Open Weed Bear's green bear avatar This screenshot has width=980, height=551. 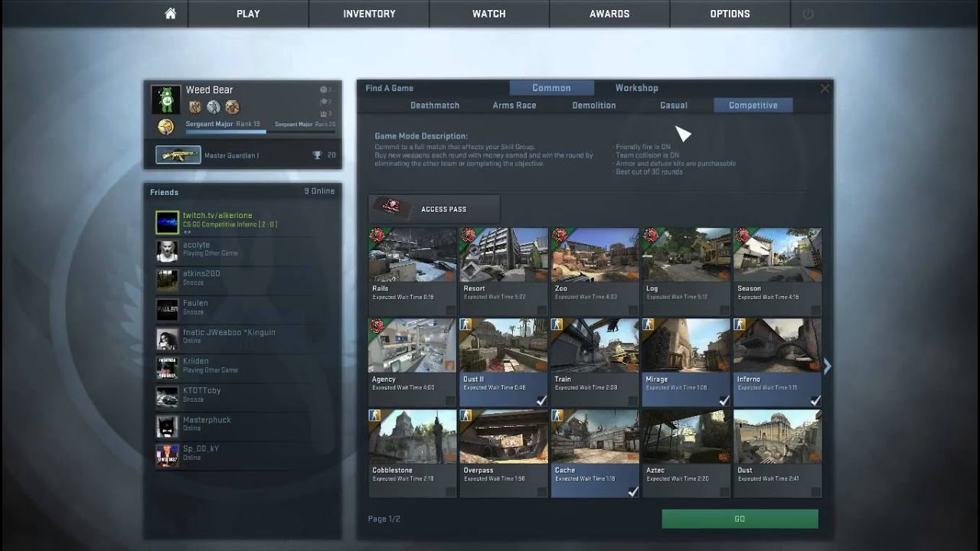coord(166,99)
